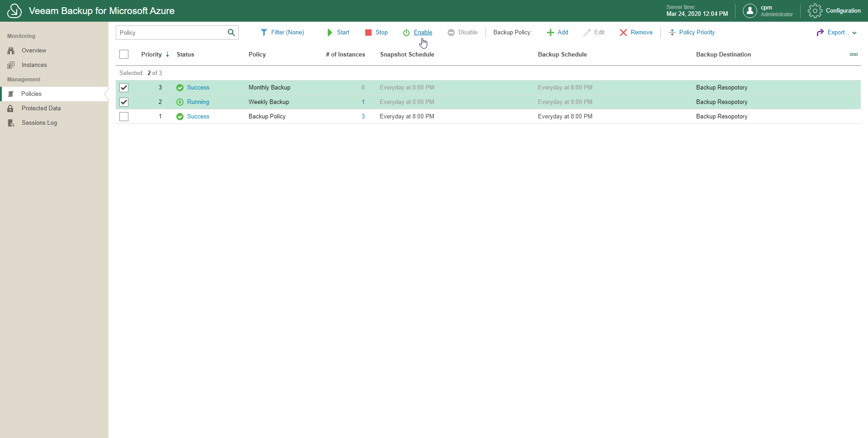Uncheck the Weekly Backup row checkbox

(x=124, y=102)
